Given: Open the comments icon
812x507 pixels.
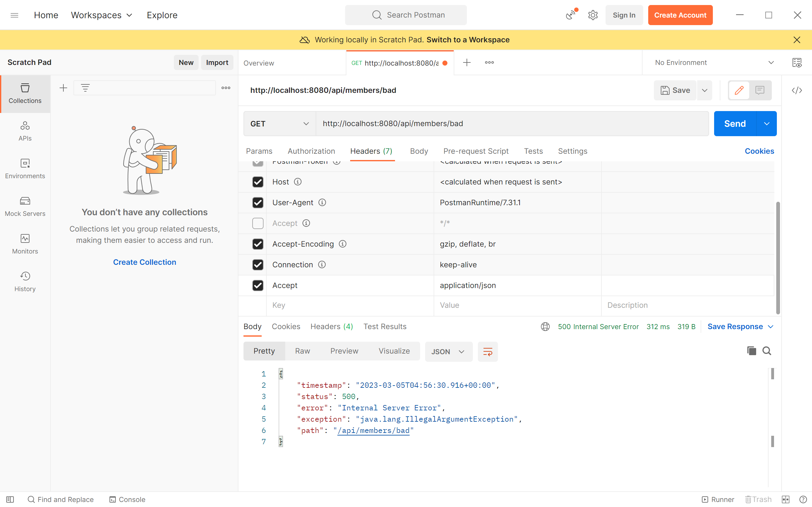Looking at the screenshot, I should [760, 90].
